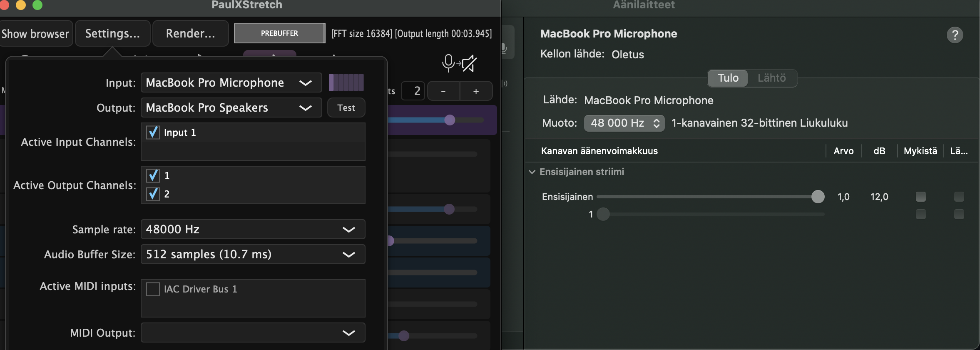Decrease the count with the minus button

click(x=443, y=91)
